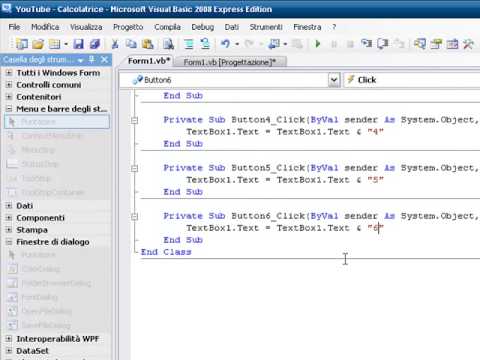Click the Paste clipboard icon
The width and height of the screenshot is (480, 360).
(x=148, y=44)
